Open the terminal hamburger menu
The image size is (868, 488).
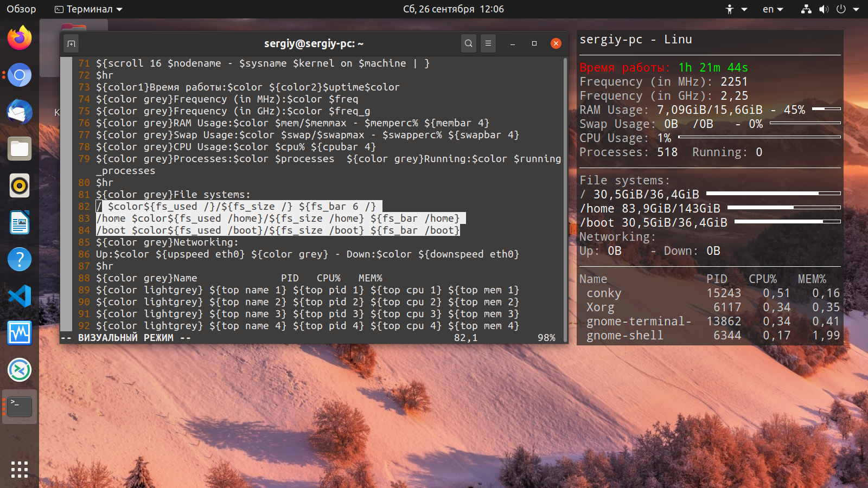[x=488, y=43]
